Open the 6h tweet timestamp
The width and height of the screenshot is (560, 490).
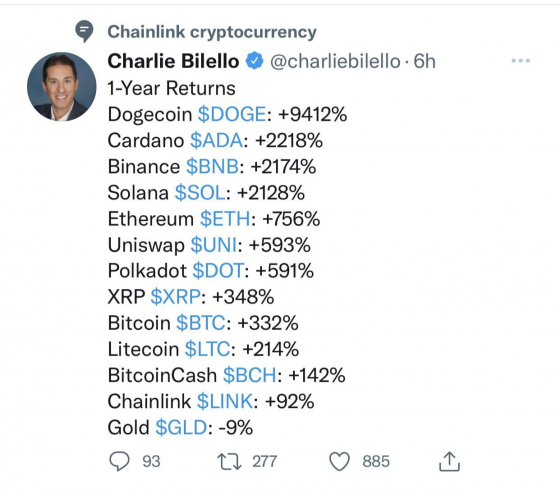pos(424,61)
